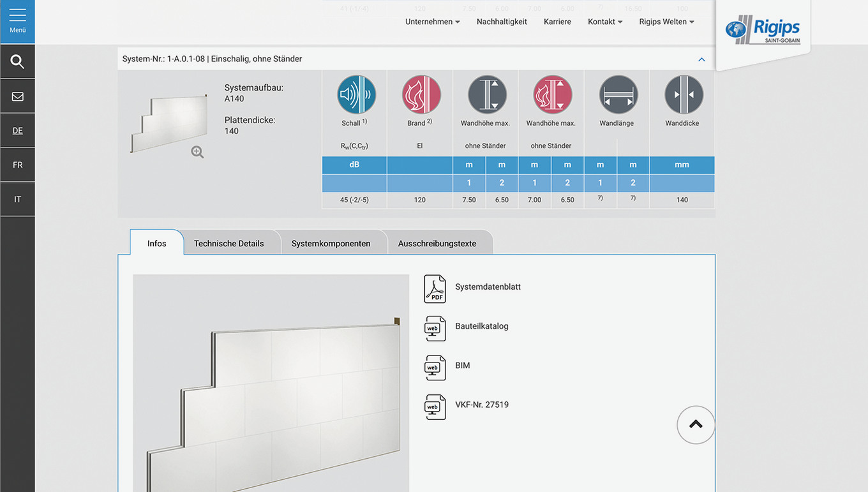Click the Brand fire protection icon
Screen dimensions: 868x492
[421, 95]
